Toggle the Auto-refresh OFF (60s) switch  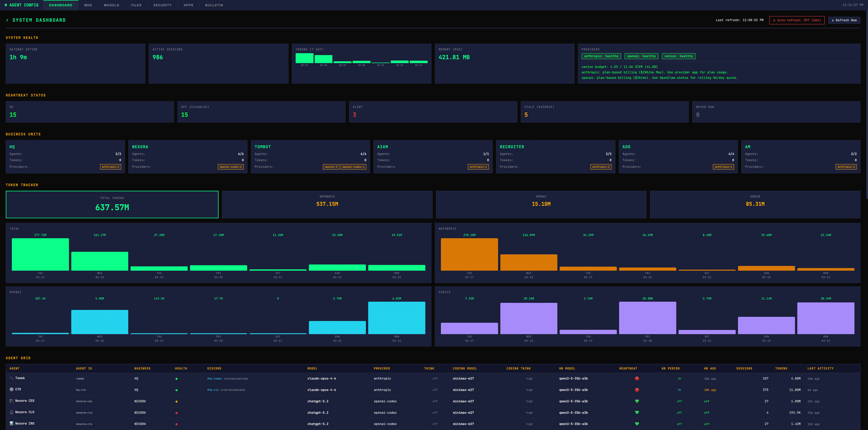pos(797,20)
